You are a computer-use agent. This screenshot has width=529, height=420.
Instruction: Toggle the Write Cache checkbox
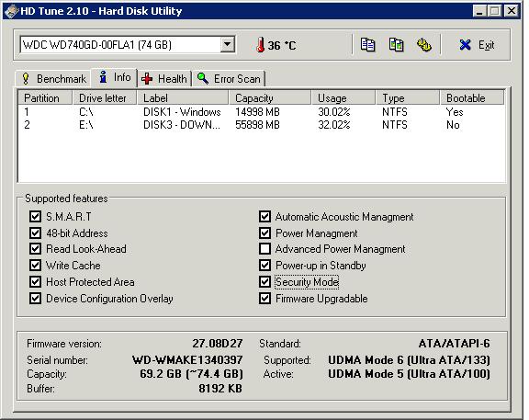click(35, 266)
